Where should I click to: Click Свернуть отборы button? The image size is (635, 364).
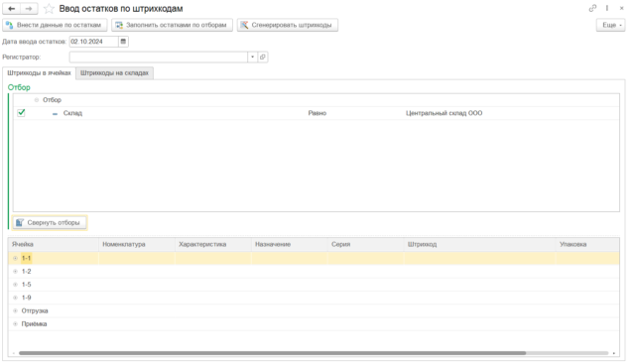pos(50,223)
